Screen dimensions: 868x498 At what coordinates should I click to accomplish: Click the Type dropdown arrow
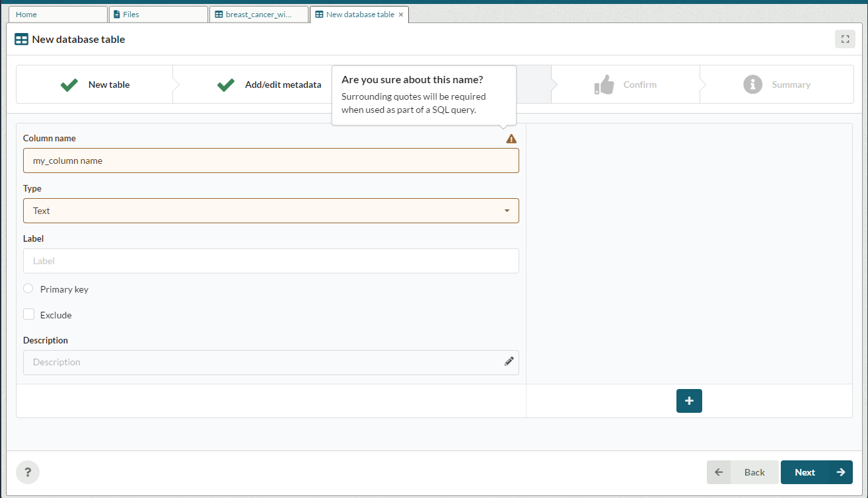coord(507,211)
